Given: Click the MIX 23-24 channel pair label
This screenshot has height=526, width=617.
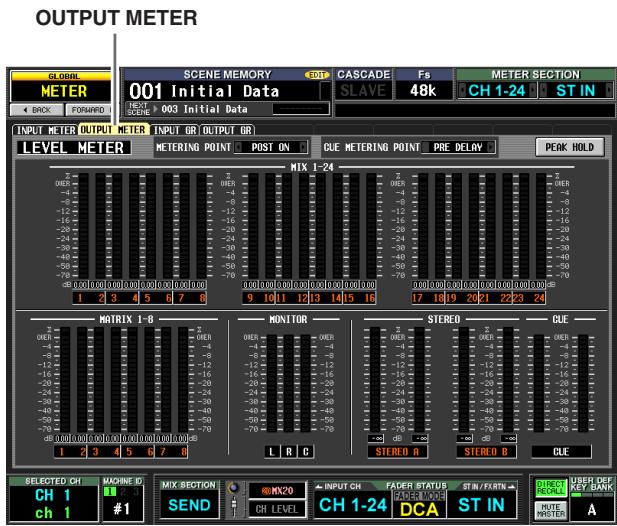Looking at the screenshot, I should pos(529,298).
